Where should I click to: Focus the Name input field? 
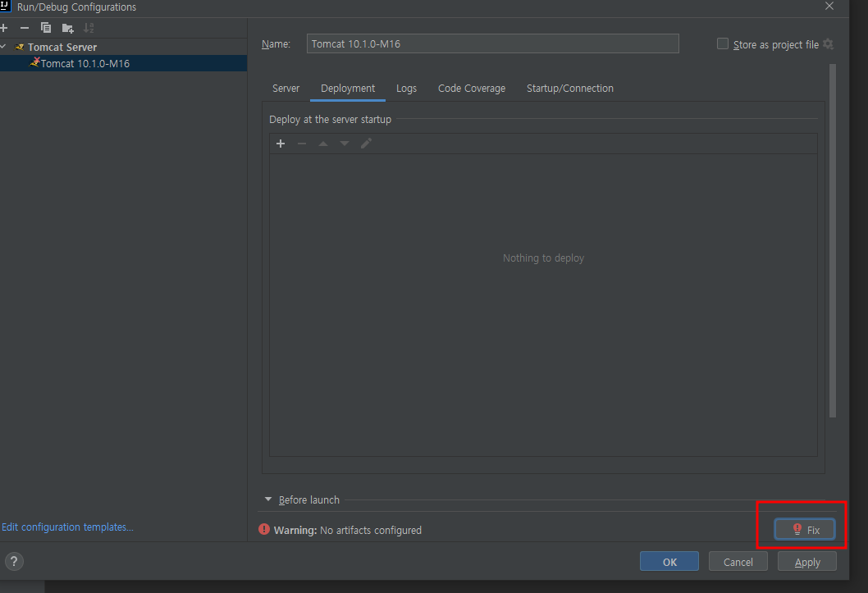[x=493, y=43]
